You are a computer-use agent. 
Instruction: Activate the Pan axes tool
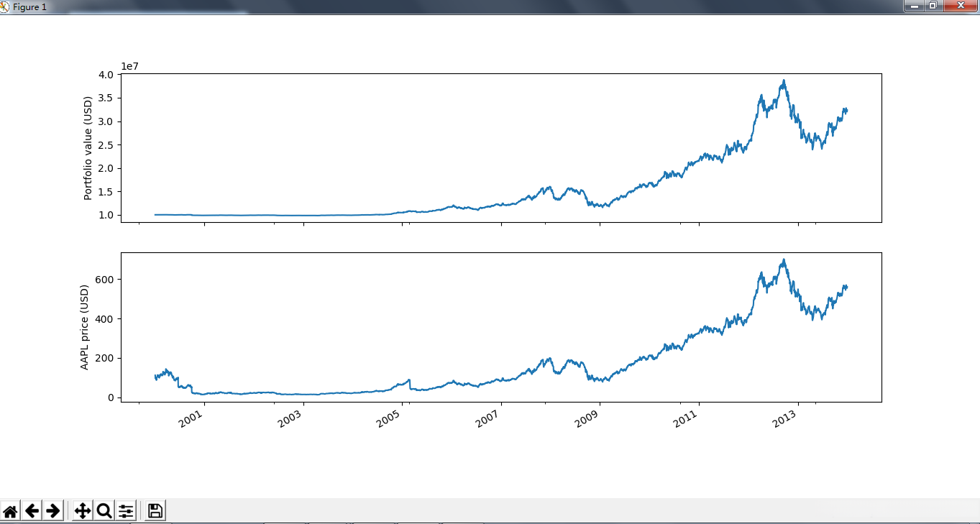pos(83,511)
